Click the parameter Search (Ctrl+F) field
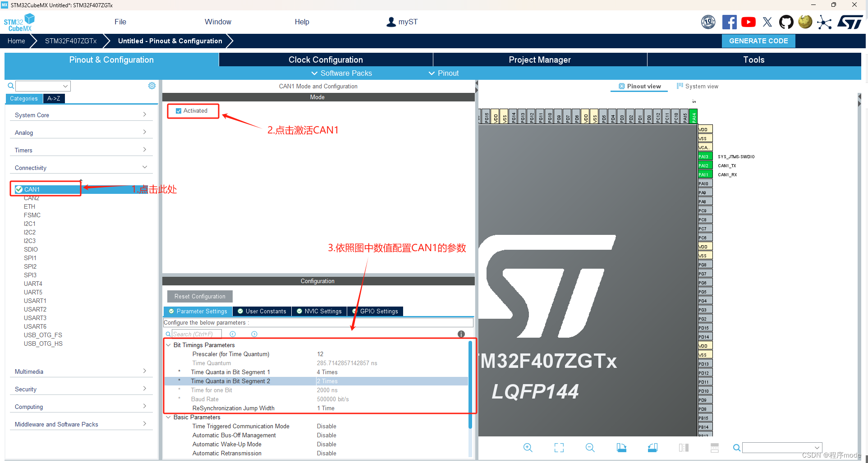Image resolution: width=868 pixels, height=463 pixels. point(197,334)
